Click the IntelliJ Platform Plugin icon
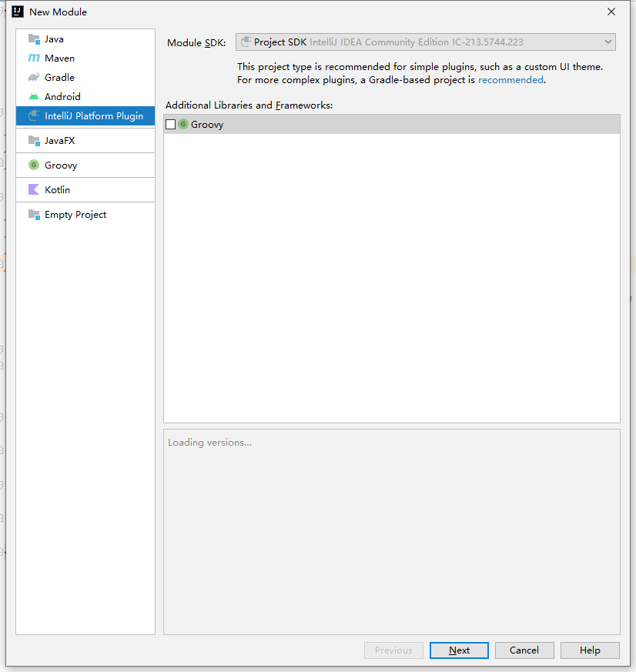The height and width of the screenshot is (672, 636). click(x=34, y=115)
